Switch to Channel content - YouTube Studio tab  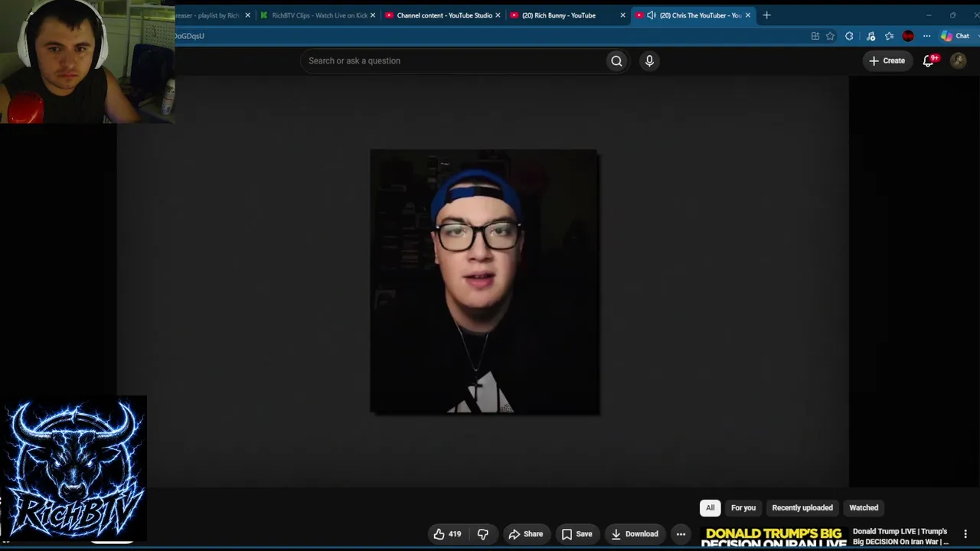click(x=443, y=15)
